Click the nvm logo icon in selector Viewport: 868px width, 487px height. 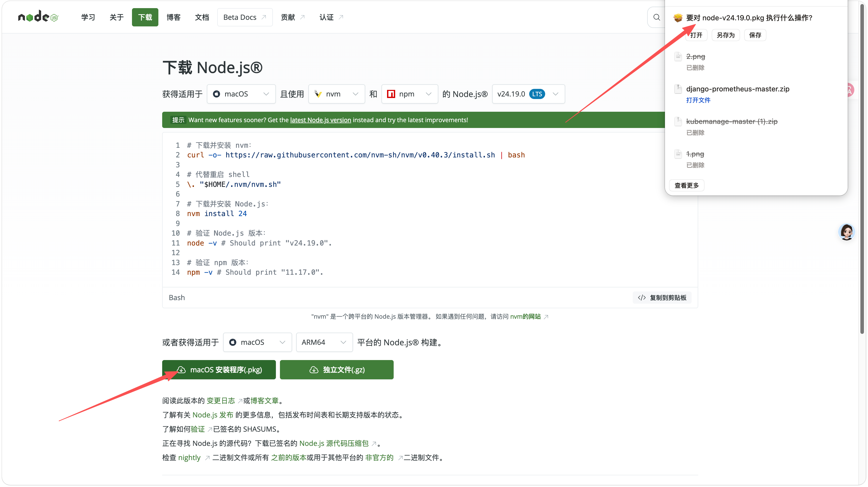pos(318,94)
